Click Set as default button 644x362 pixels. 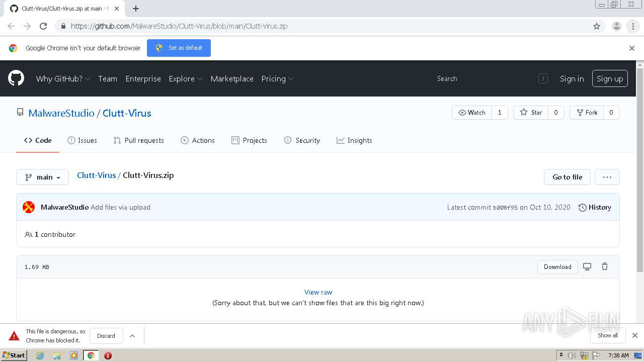[179, 48]
